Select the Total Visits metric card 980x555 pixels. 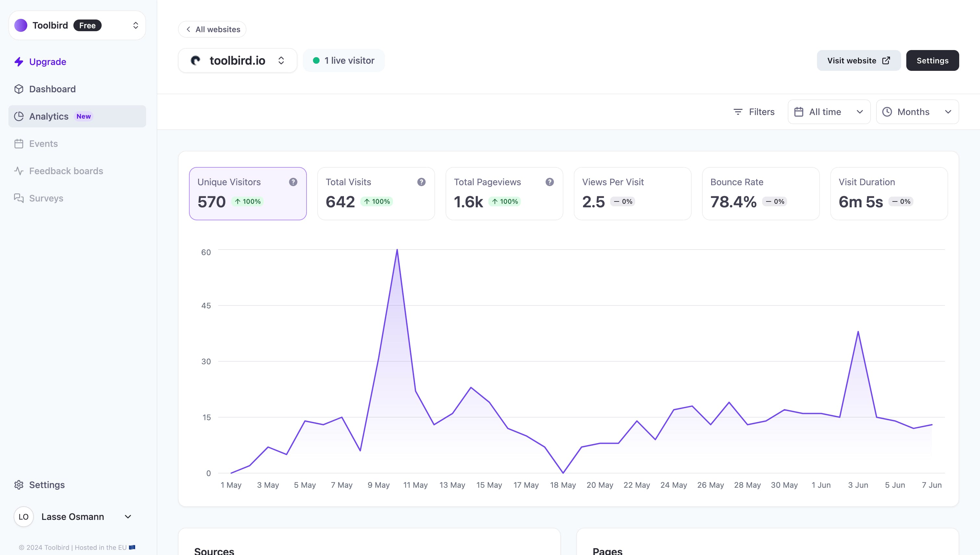click(x=376, y=194)
